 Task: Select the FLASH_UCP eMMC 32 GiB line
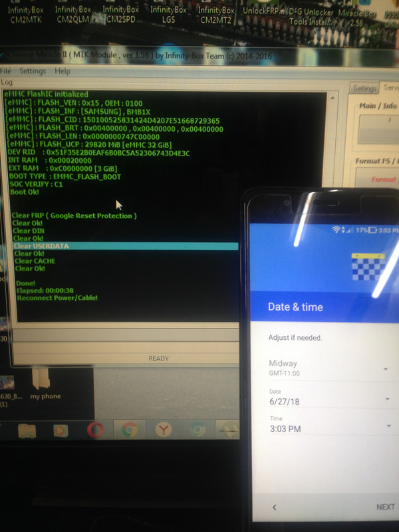(89, 144)
